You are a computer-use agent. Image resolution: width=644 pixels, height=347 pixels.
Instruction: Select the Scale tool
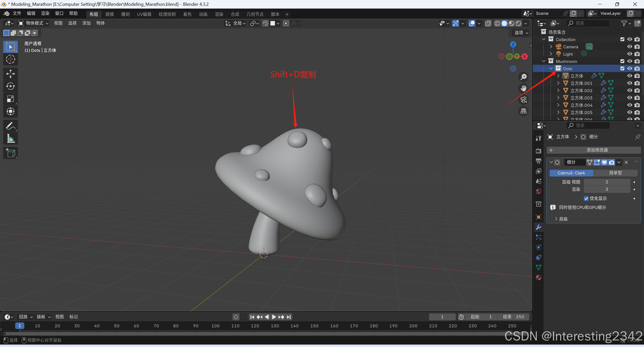(10, 99)
